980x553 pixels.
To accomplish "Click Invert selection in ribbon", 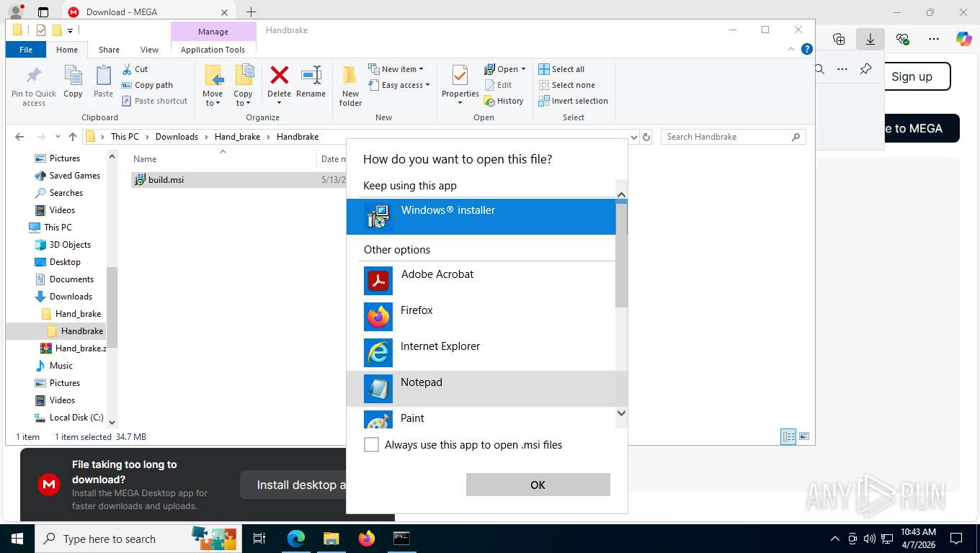I will [x=574, y=101].
